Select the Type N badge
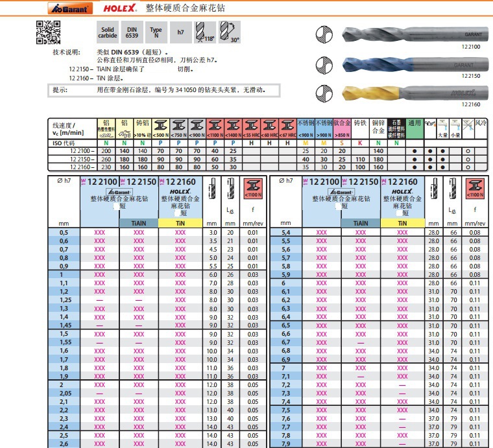Screen dimensions: 493x448 click(x=156, y=32)
